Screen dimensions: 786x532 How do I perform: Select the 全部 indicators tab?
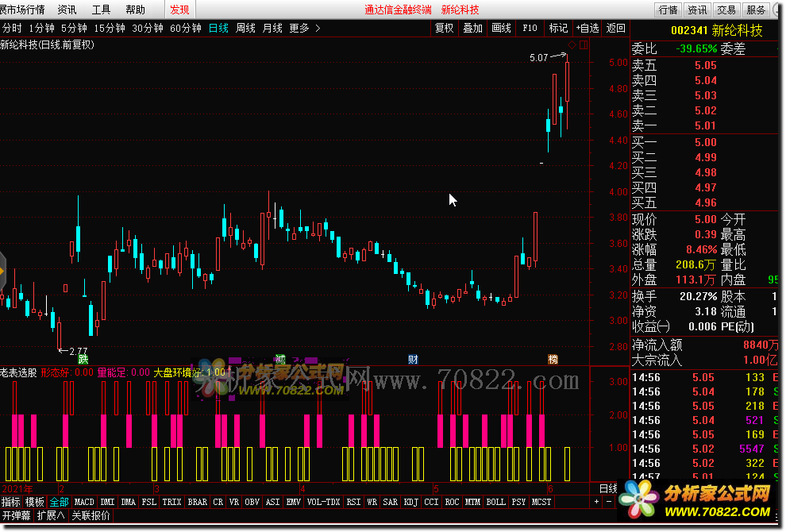(x=60, y=502)
